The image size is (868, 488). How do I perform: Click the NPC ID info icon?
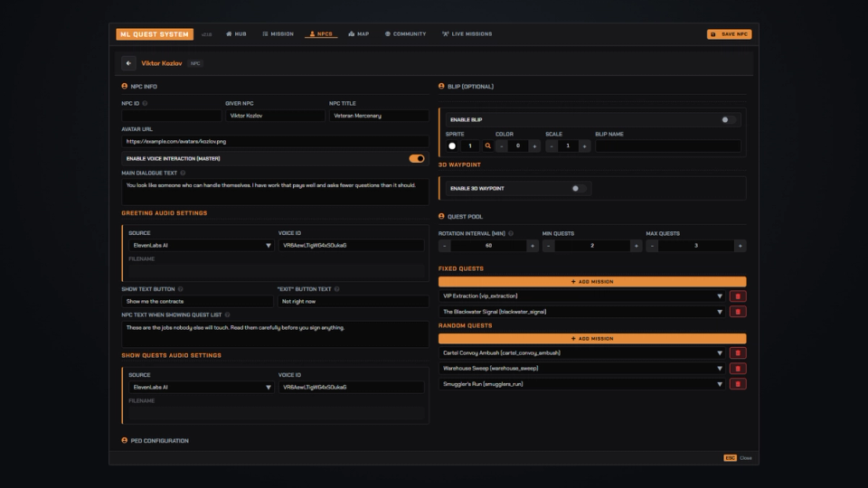click(145, 103)
